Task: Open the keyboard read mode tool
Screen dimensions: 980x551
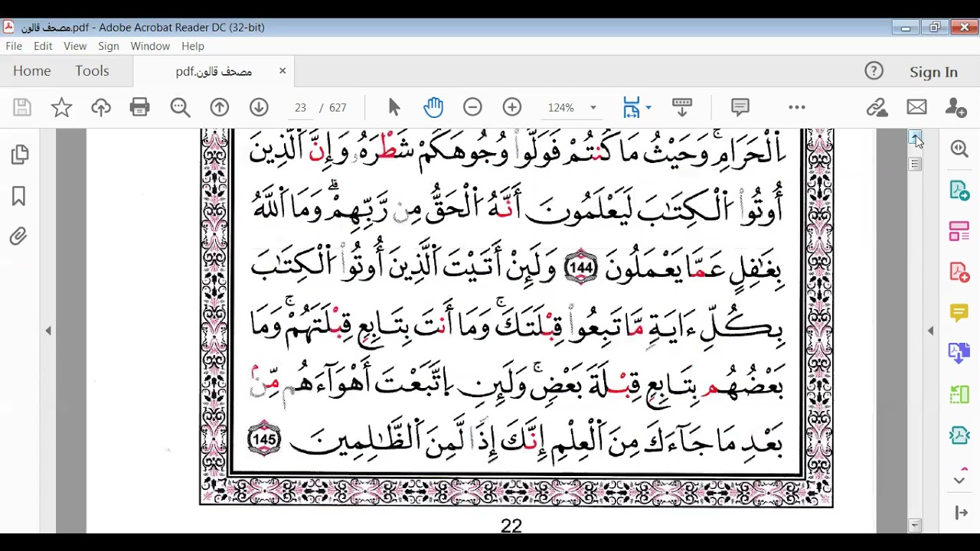Action: pyautogui.click(x=681, y=107)
